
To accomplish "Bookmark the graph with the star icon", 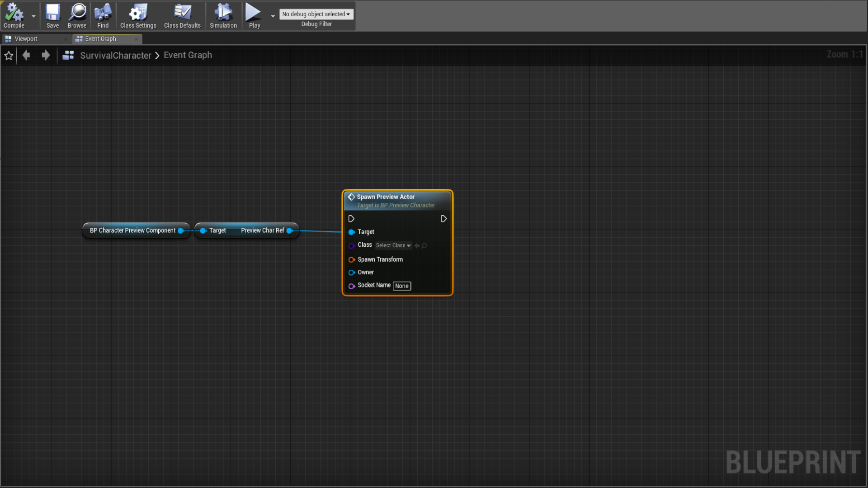I will (x=9, y=56).
